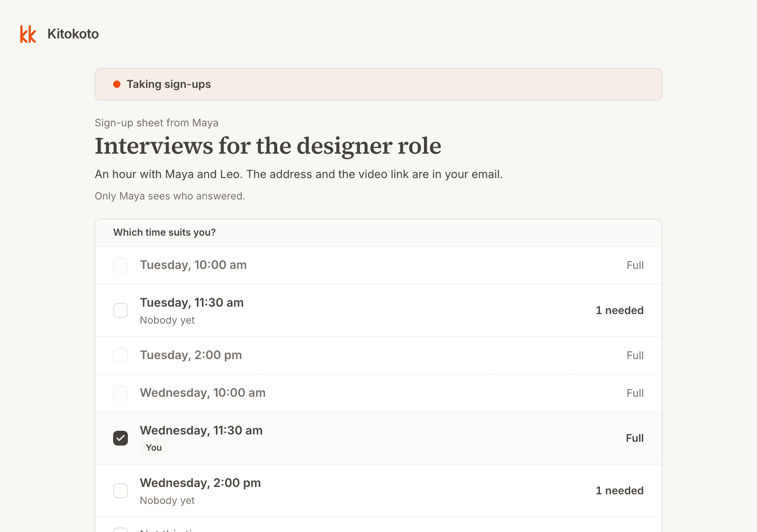Click the 'Tuesday, 11:30 am' label
757x532 pixels.
click(x=192, y=303)
